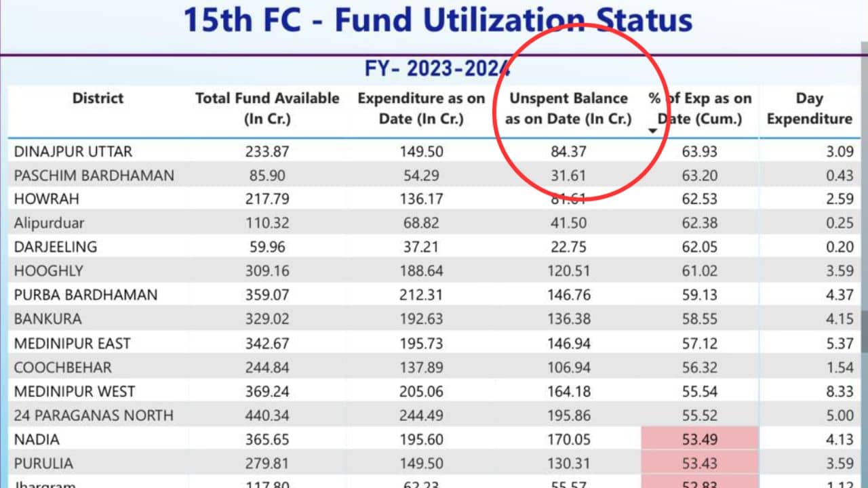The height and width of the screenshot is (488, 868).
Task: Click the PURBA BARDHAMAN district cell
Action: coord(85,295)
